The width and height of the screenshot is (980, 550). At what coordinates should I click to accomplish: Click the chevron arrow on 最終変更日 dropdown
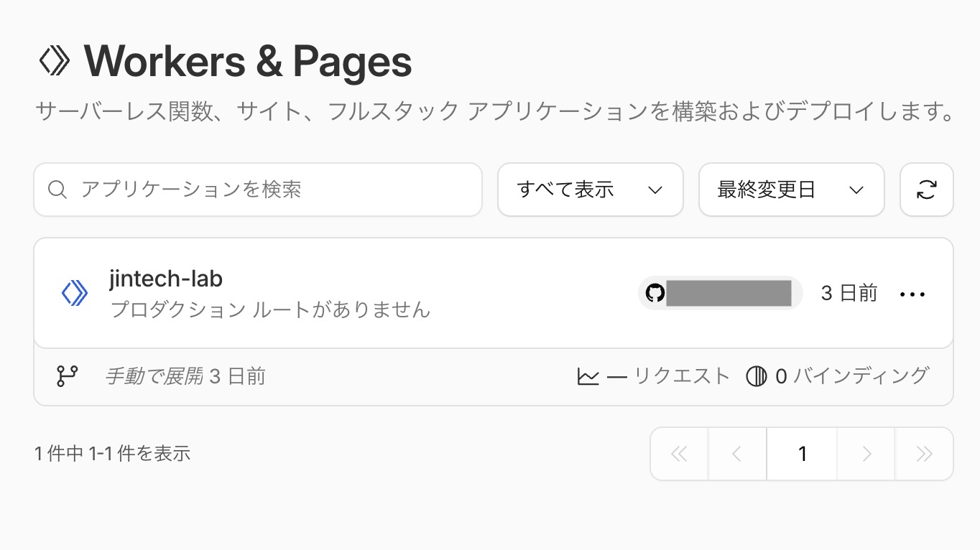click(x=856, y=190)
